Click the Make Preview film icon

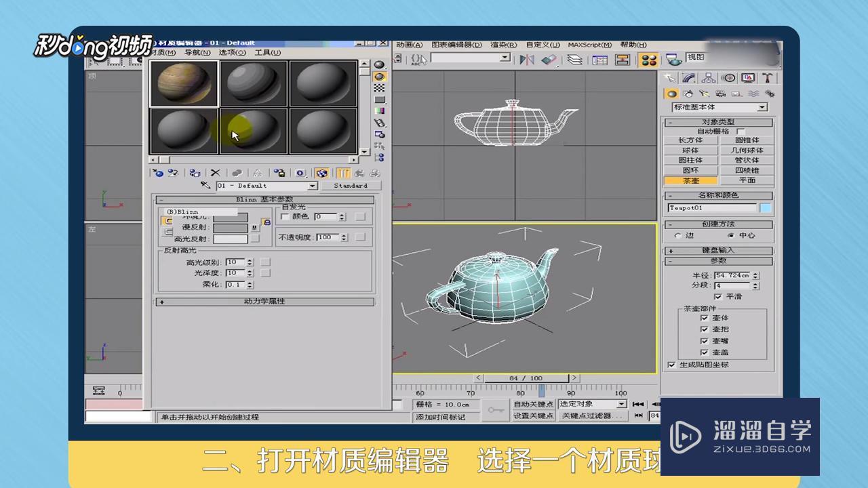pyautogui.click(x=380, y=123)
